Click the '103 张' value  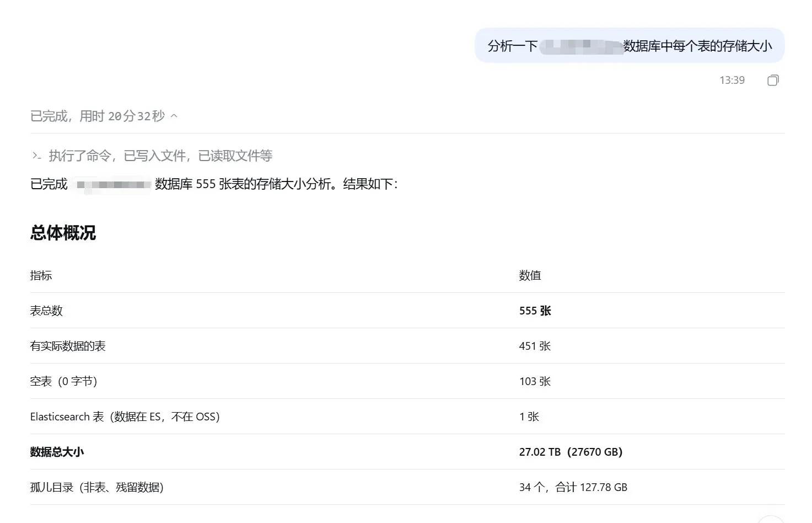point(535,381)
